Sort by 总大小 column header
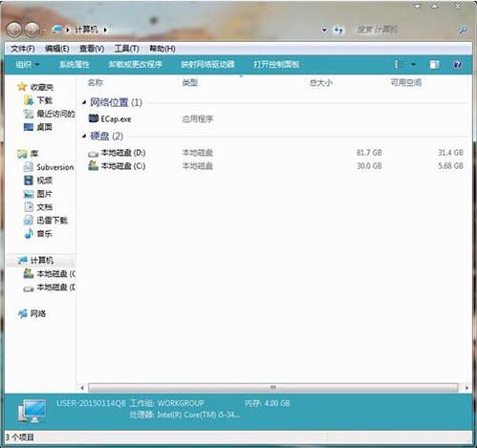477x448 pixels. [321, 83]
